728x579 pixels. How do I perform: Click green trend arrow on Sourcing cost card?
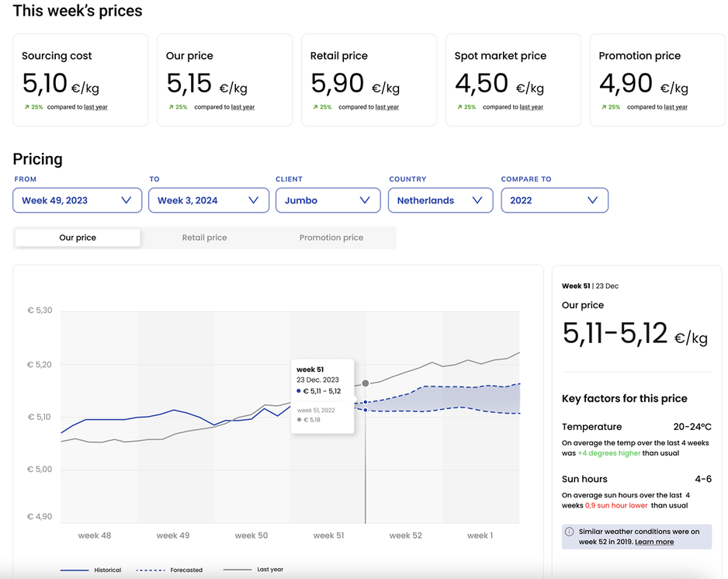[26, 107]
